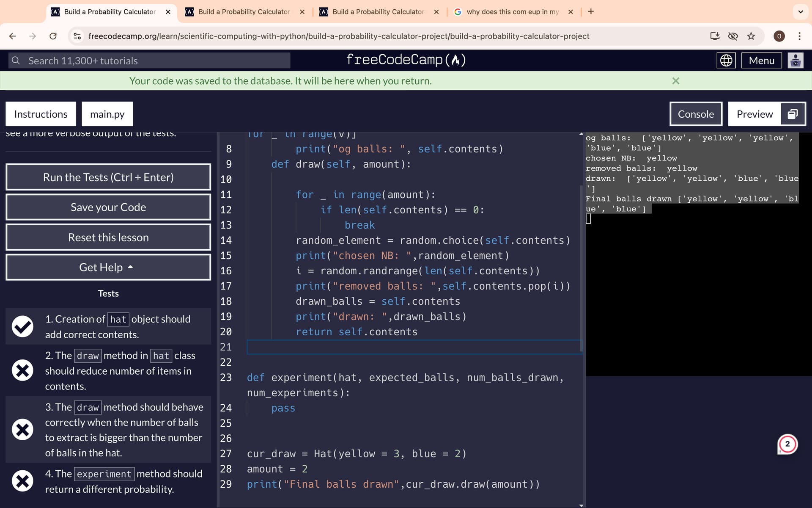Dismiss the green saved-code banner
Screen dimensions: 812x508
(675, 81)
